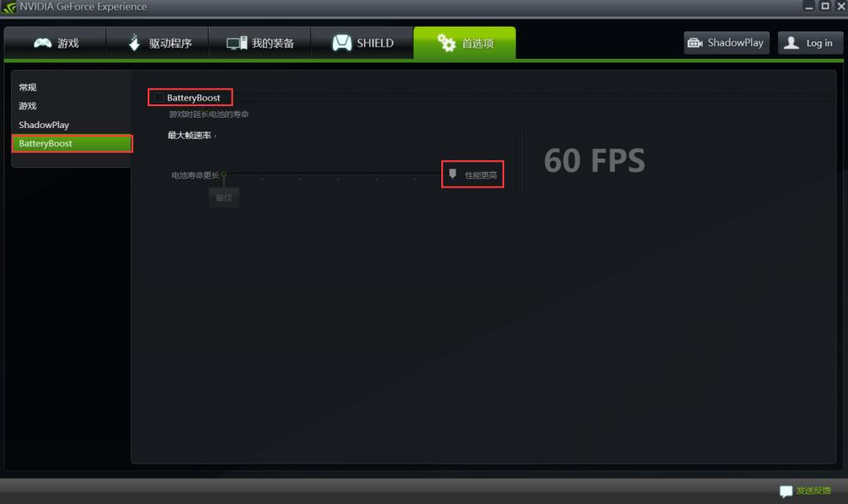The height and width of the screenshot is (504, 848).
Task: Click the Log in button
Action: pos(810,42)
